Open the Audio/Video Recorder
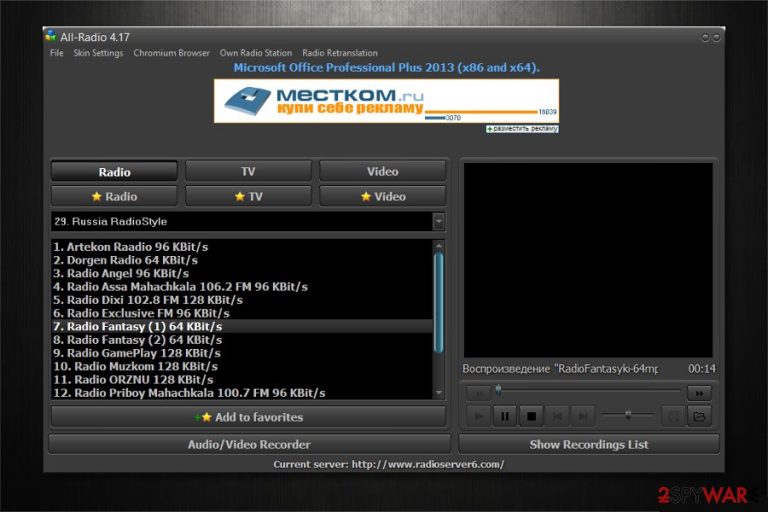768x512 pixels. (249, 444)
